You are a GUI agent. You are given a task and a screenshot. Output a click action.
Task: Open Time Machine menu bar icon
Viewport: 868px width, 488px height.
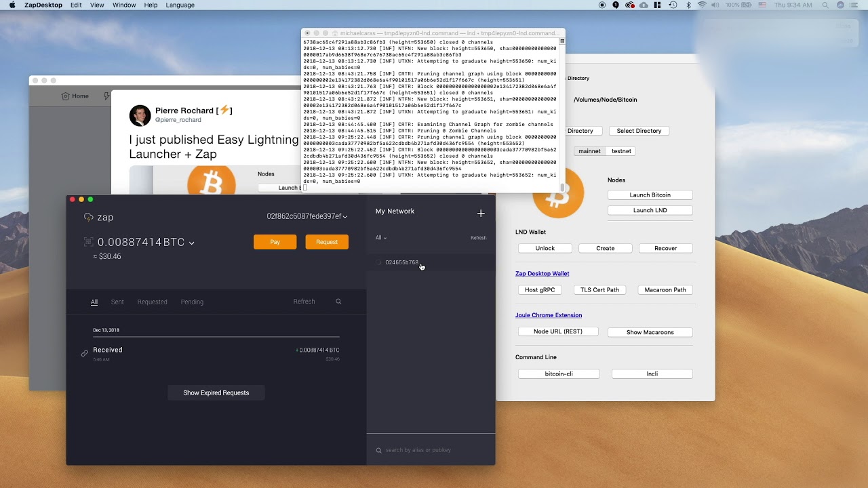(x=673, y=5)
